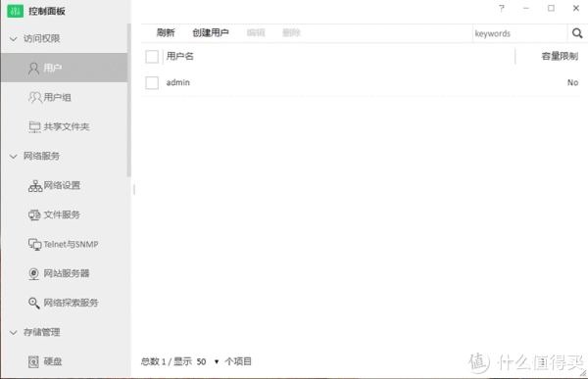The width and height of the screenshot is (588, 379).
Task: Open help with the question mark
Action: (502, 8)
